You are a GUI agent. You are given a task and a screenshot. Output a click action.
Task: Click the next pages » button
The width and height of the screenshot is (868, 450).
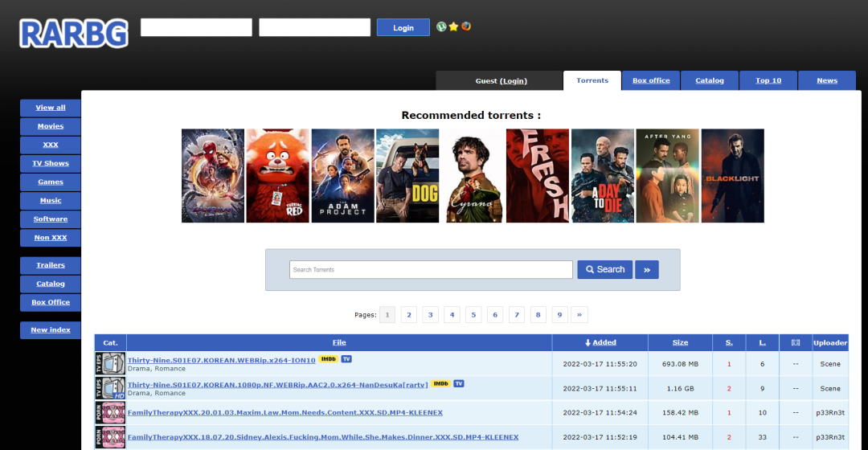pyautogui.click(x=579, y=315)
